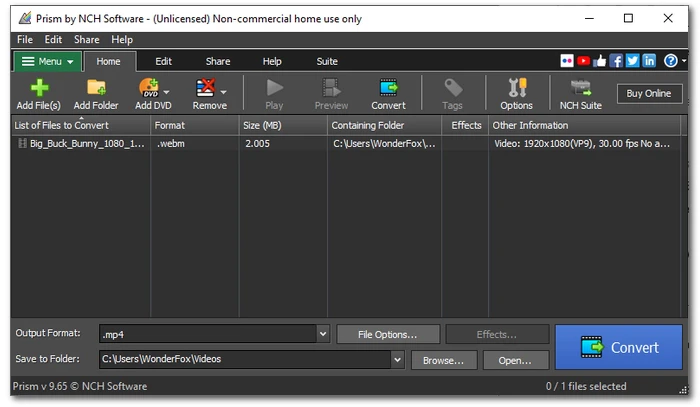
Task: Click the YouTube share icon
Action: point(583,61)
